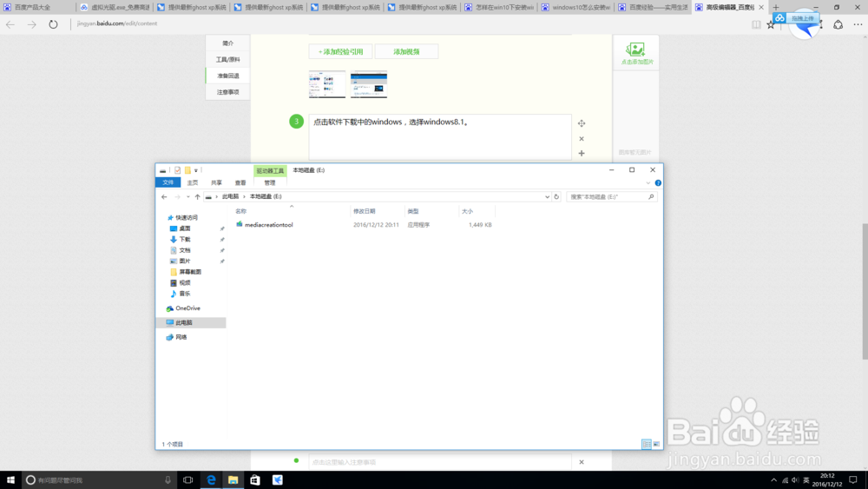Click 点击添加图片 image upload icon
This screenshot has width=868, height=489.
[636, 53]
